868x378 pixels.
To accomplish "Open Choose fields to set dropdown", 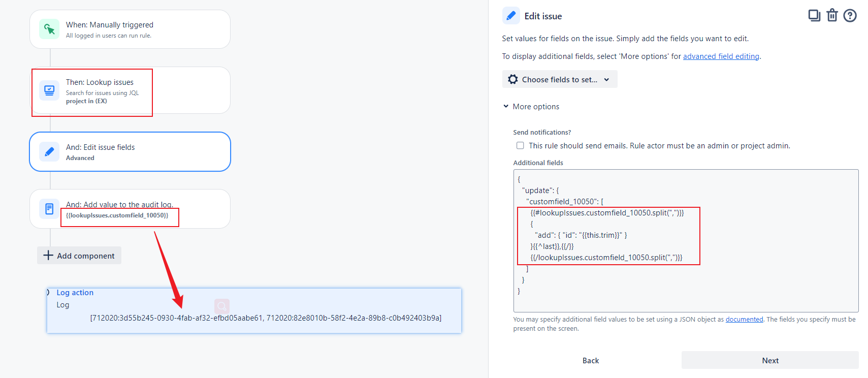I will pyautogui.click(x=560, y=79).
